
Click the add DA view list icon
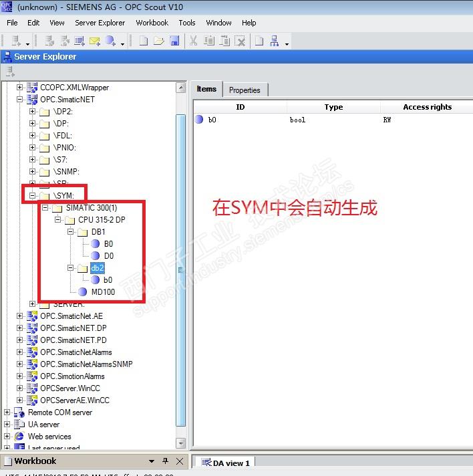(80, 41)
